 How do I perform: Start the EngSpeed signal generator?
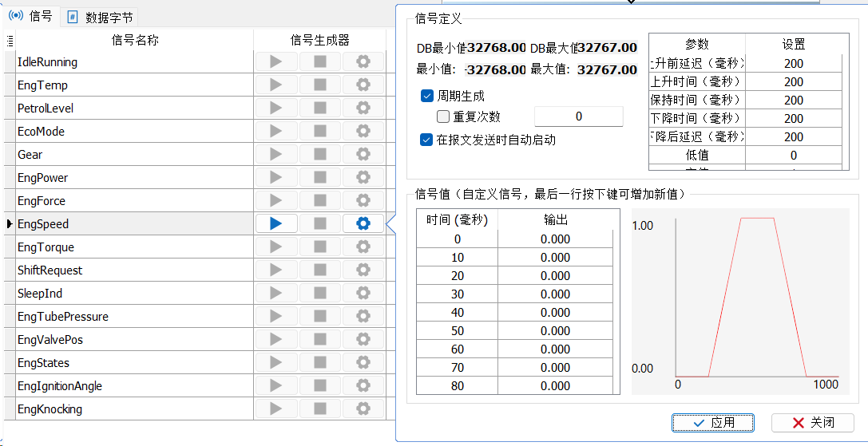(276, 223)
